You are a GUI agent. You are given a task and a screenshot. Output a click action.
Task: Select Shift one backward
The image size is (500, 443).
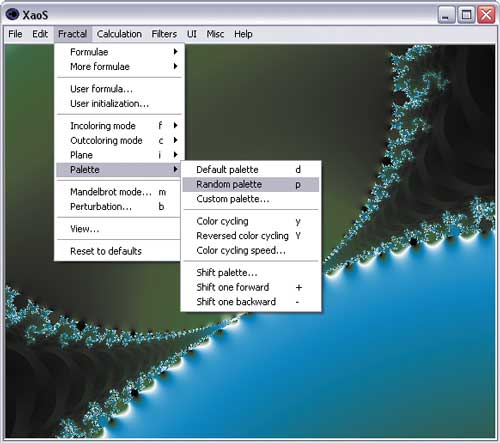click(x=251, y=302)
